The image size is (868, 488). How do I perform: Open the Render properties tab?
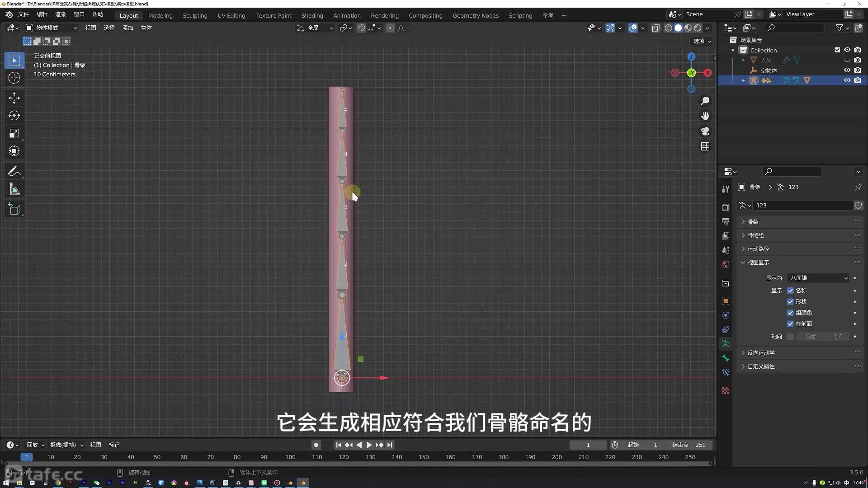726,207
